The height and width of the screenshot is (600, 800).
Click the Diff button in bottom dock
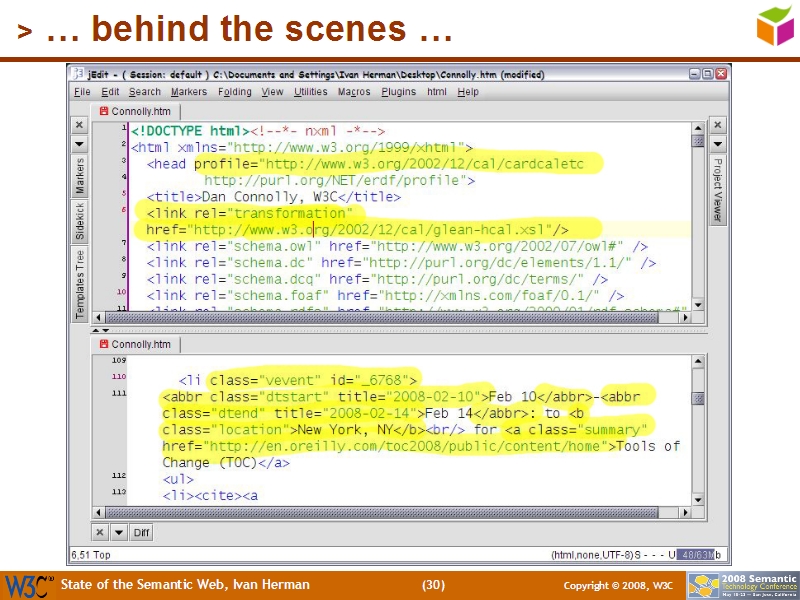pyautogui.click(x=141, y=532)
